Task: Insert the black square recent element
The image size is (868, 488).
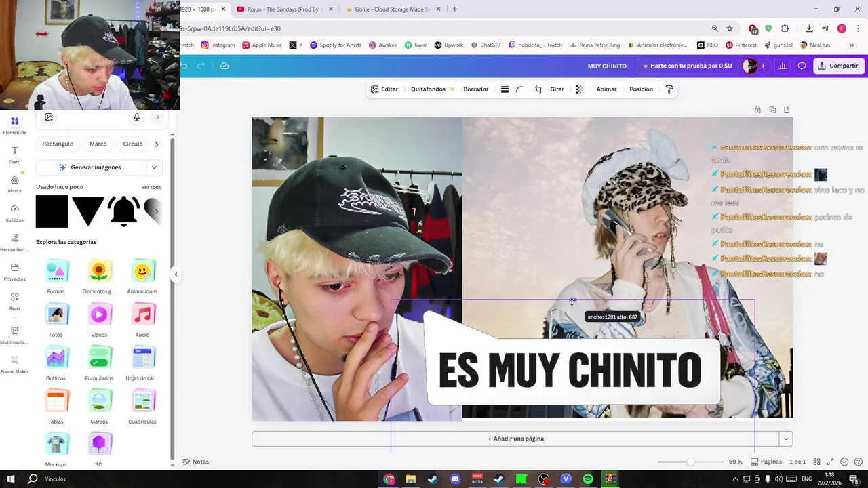Action: tap(52, 211)
